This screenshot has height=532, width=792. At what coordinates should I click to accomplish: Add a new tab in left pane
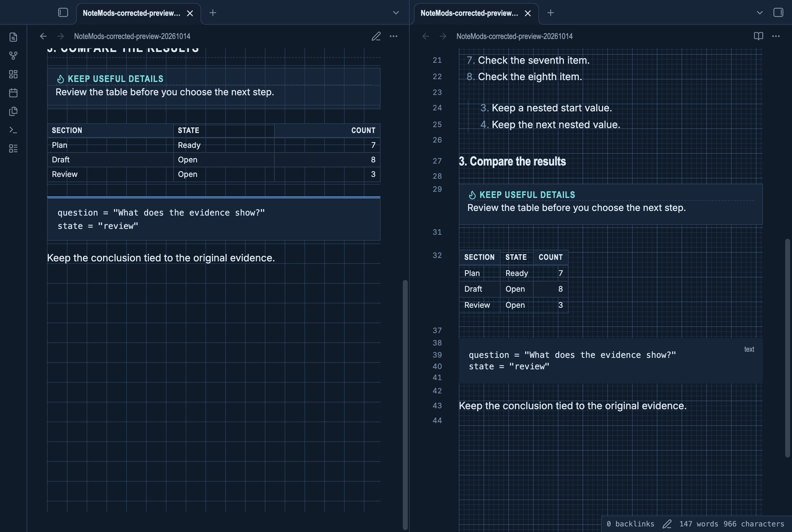[x=213, y=13]
